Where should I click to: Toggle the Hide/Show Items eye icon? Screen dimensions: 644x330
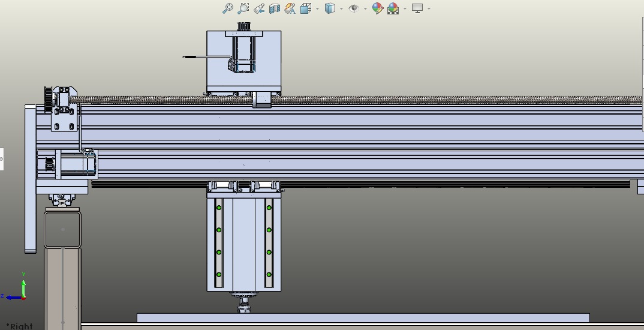(x=354, y=8)
